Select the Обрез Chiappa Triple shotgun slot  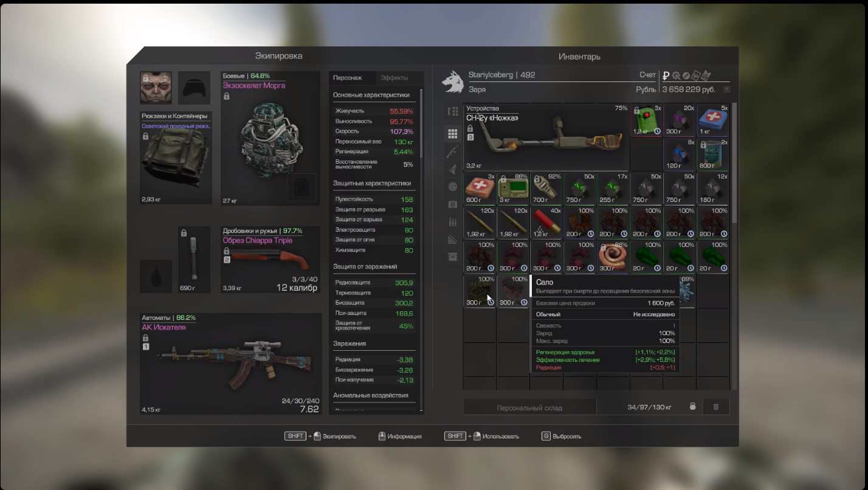point(270,260)
